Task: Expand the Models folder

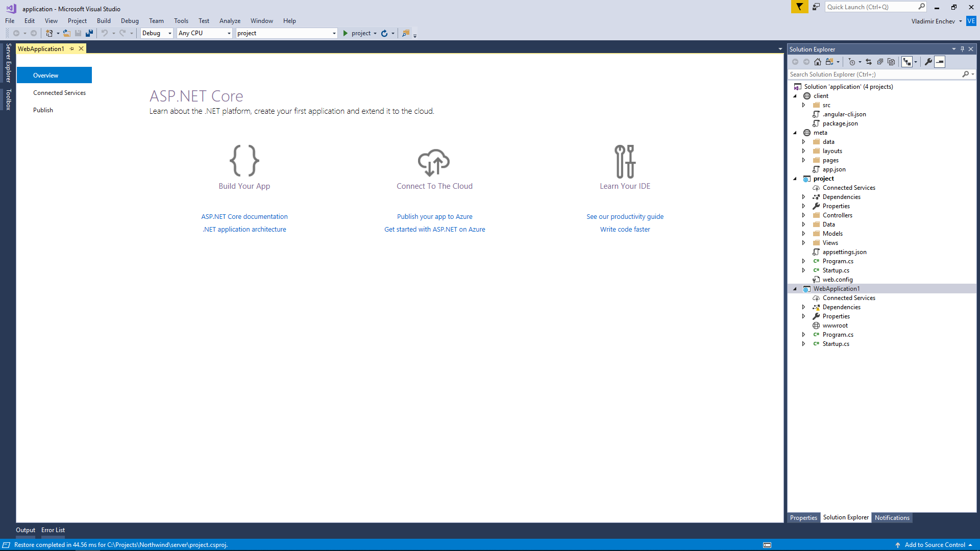Action: (803, 234)
